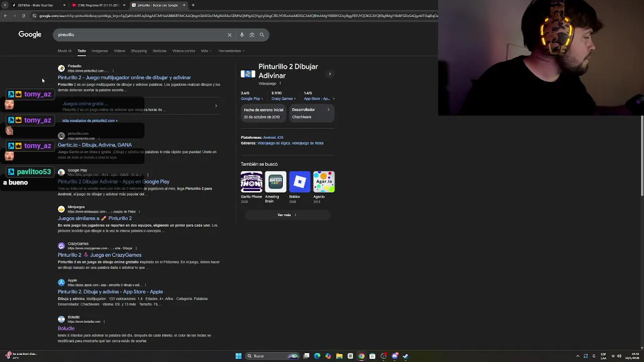Go back to the previous page
The width and height of the screenshot is (644, 362).
click(5, 16)
